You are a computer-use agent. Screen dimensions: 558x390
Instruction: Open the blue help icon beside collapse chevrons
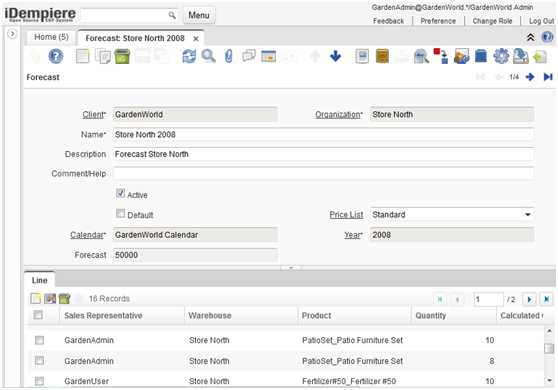tap(547, 37)
